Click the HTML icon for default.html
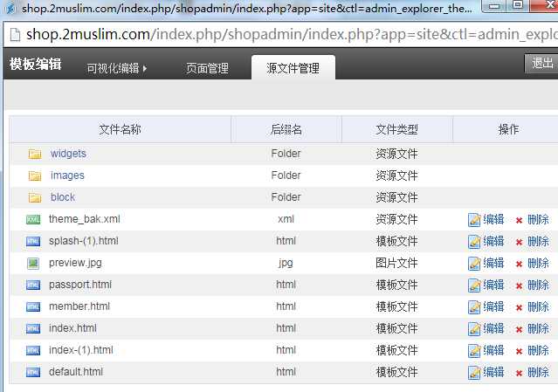558x392 pixels. tap(33, 373)
